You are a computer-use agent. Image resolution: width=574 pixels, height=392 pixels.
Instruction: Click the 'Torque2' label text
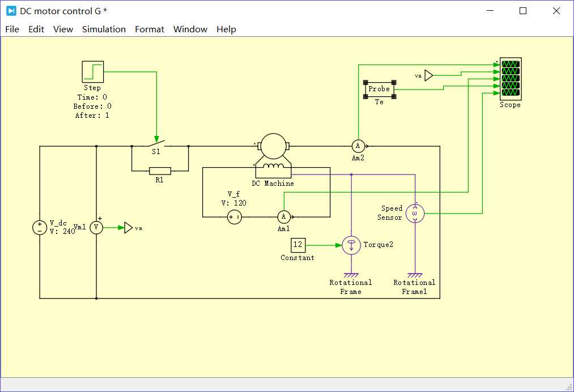tap(379, 245)
